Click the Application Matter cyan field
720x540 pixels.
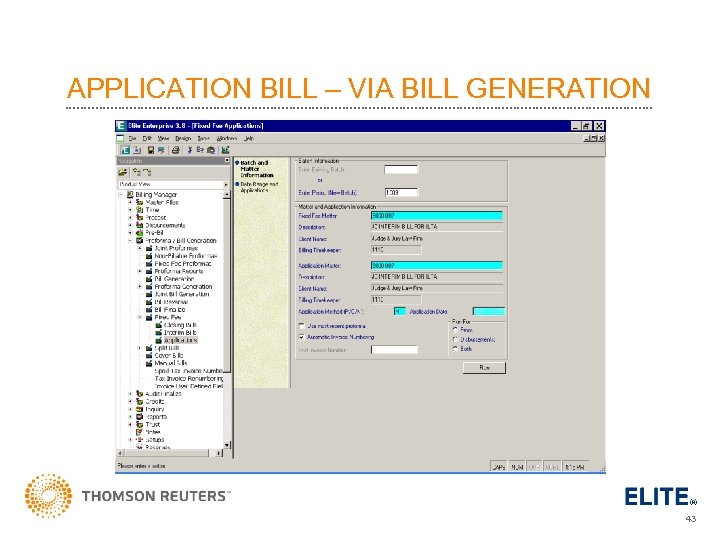click(436, 265)
